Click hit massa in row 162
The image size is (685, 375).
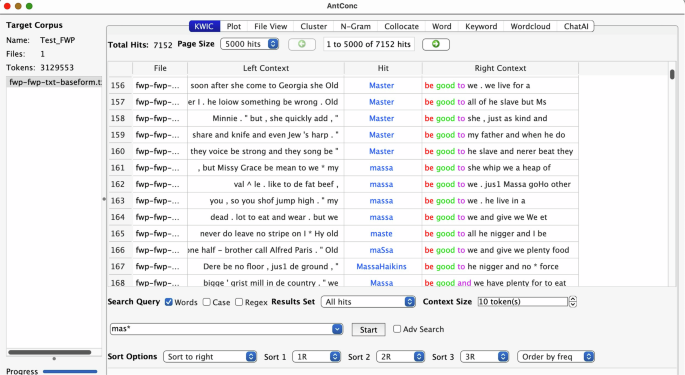point(381,184)
